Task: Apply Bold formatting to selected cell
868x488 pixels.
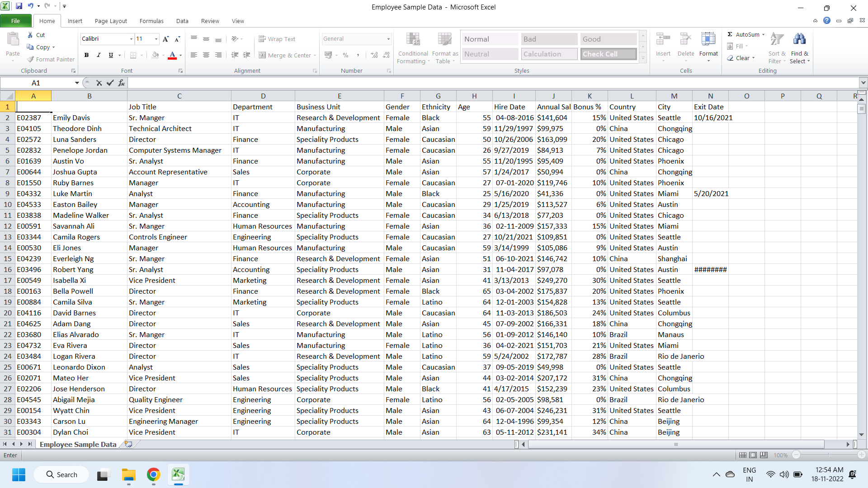Action: pos(86,55)
